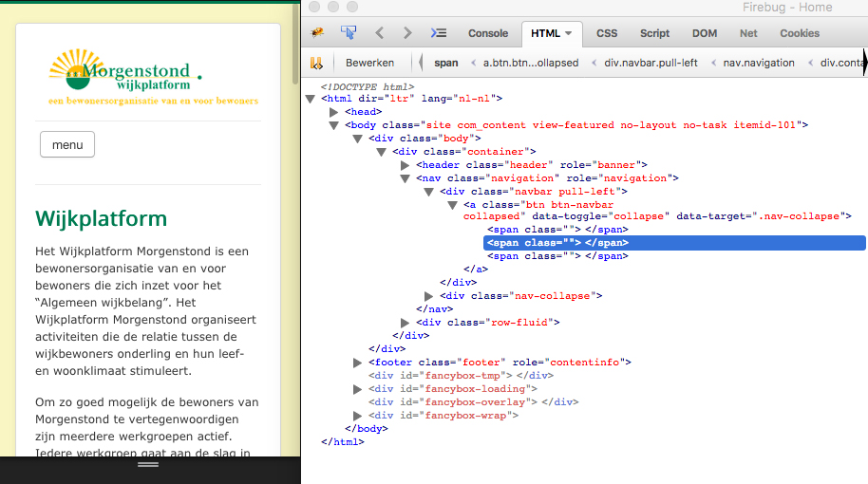Switch to the Console tab
The width and height of the screenshot is (868, 484).
(x=488, y=33)
